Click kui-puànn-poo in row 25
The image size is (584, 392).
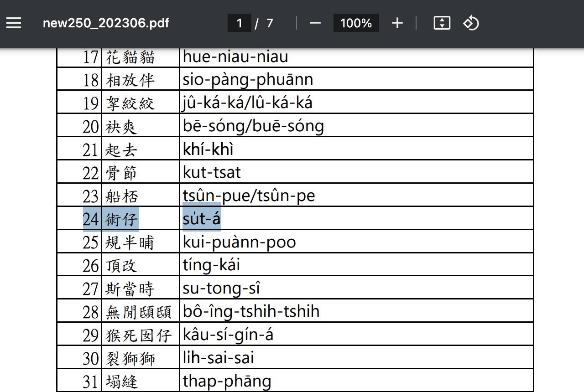tap(239, 242)
